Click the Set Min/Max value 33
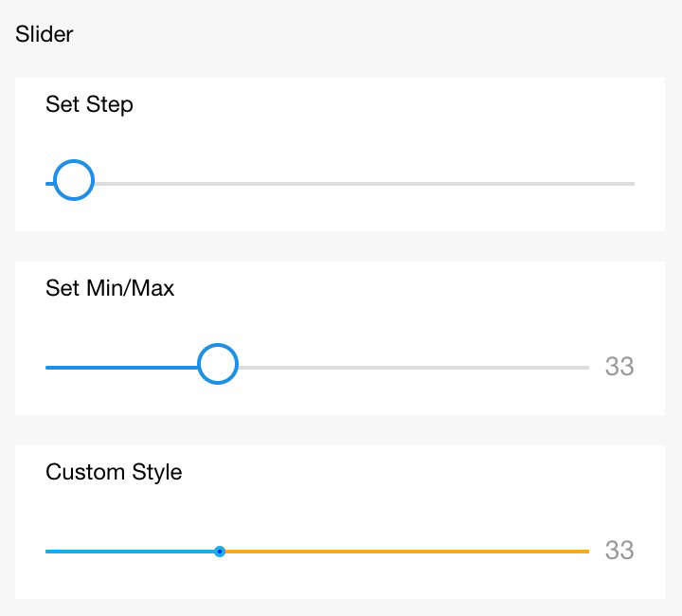 [x=619, y=367]
